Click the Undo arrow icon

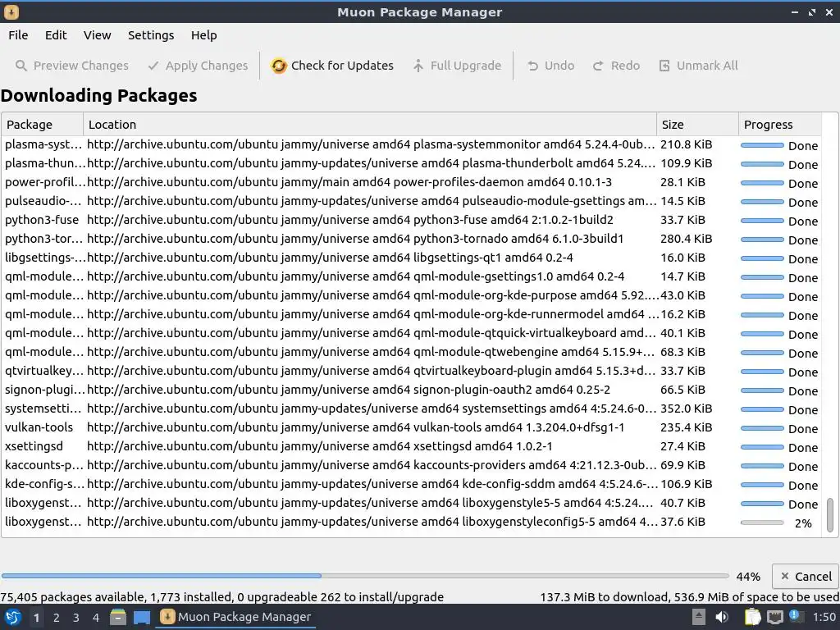532,66
